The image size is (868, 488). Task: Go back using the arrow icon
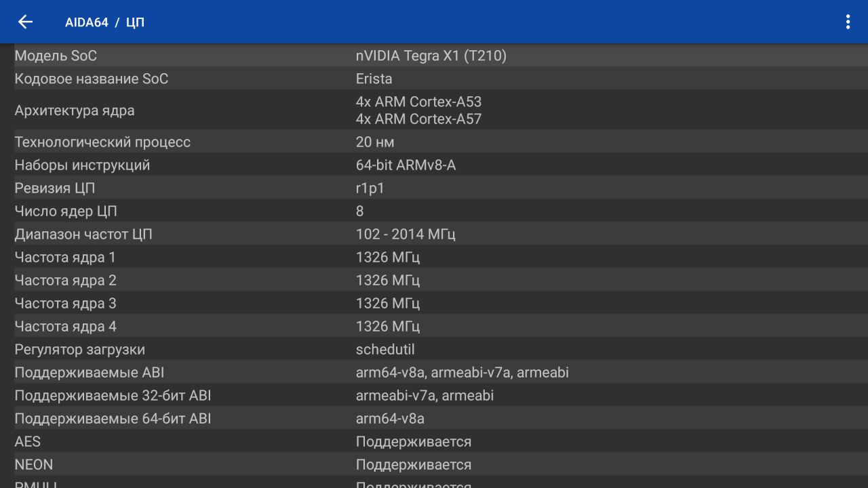click(x=25, y=22)
